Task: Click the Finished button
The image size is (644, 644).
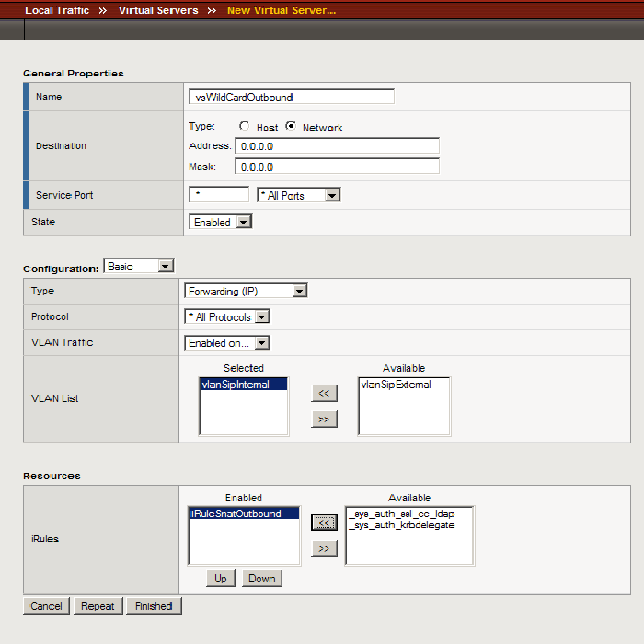Action: (x=154, y=606)
